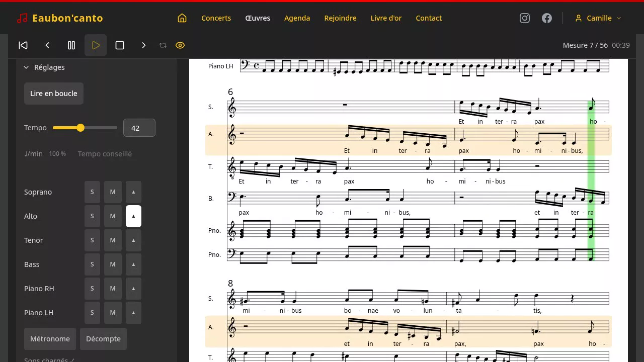
Task: Toggle Piano RH triangle highlight button
Action: [x=133, y=289]
